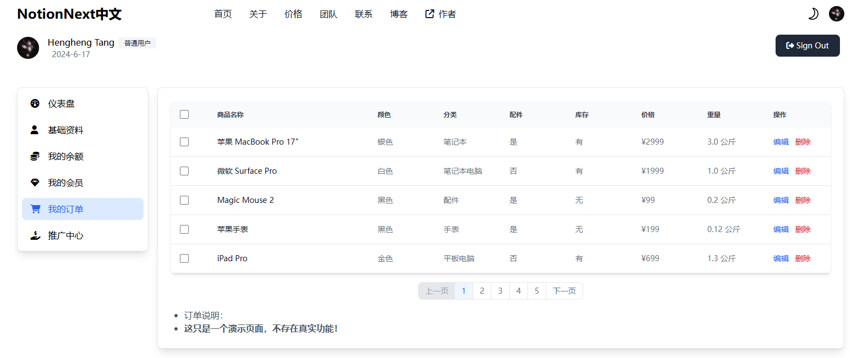The image size is (868, 358).
Task: Click the 平板电脑 category cell
Action: [x=459, y=258]
